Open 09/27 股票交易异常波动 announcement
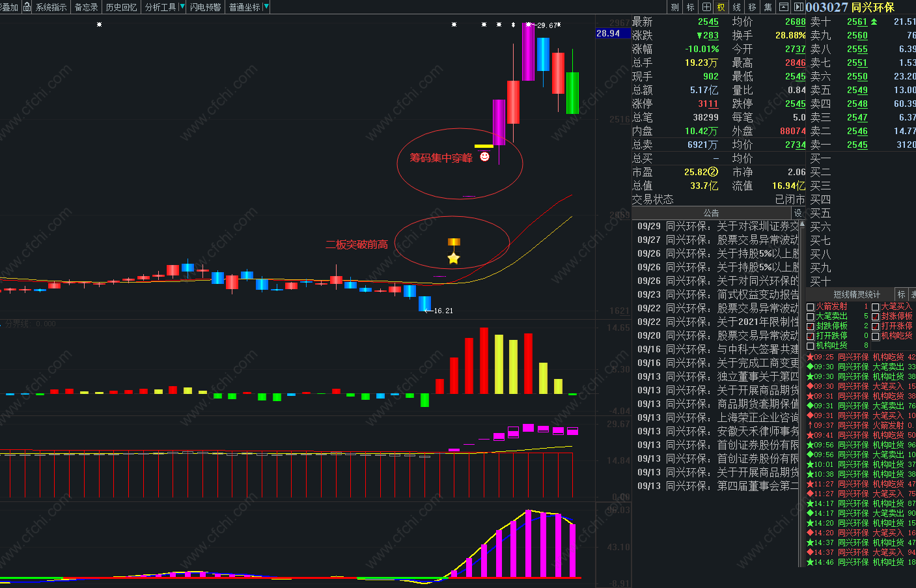The height and width of the screenshot is (588, 916). [718, 240]
